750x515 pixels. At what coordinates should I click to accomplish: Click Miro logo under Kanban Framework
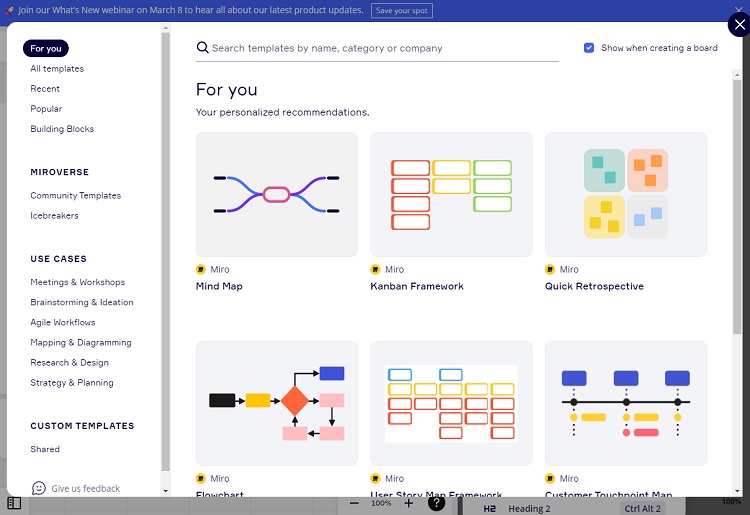click(x=375, y=269)
